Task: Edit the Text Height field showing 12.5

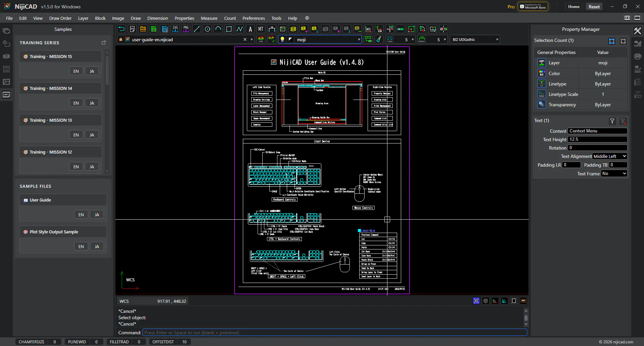Action: 597,139
